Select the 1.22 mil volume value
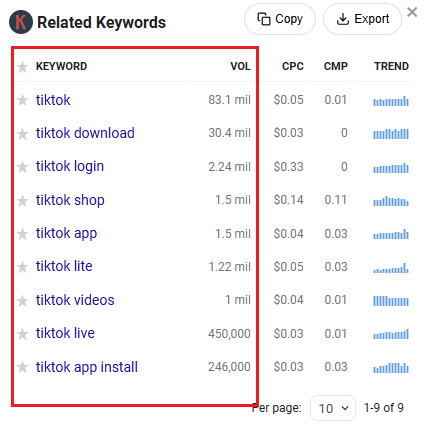 229,267
